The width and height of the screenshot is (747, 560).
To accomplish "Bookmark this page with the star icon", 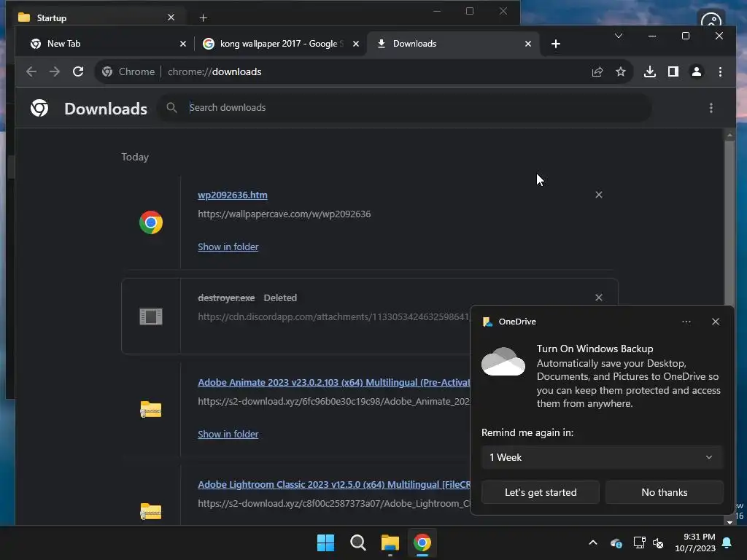I will coord(620,71).
